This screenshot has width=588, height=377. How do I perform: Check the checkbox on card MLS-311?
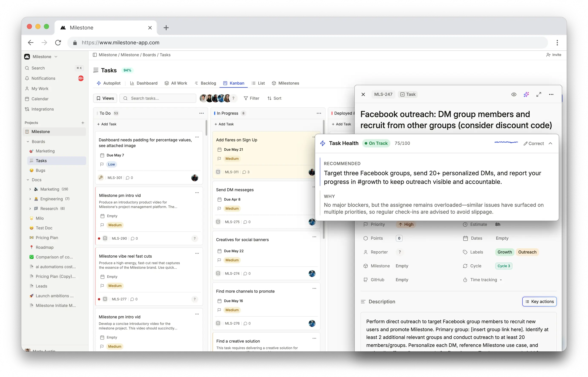pyautogui.click(x=218, y=172)
